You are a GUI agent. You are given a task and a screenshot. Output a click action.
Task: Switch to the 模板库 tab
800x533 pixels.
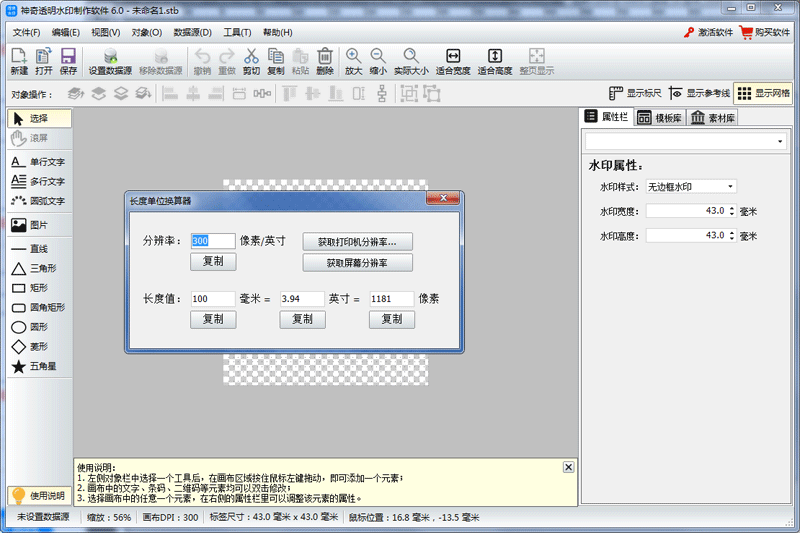tap(660, 117)
